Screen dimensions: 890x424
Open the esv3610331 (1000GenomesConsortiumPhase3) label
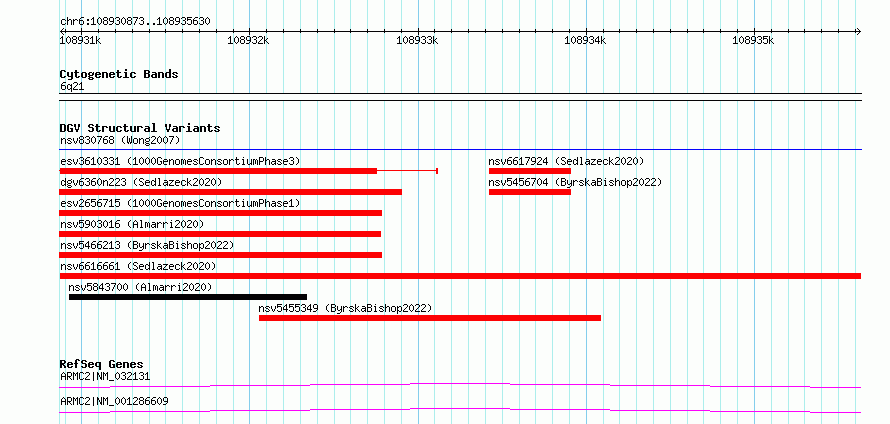pyautogui.click(x=180, y=161)
